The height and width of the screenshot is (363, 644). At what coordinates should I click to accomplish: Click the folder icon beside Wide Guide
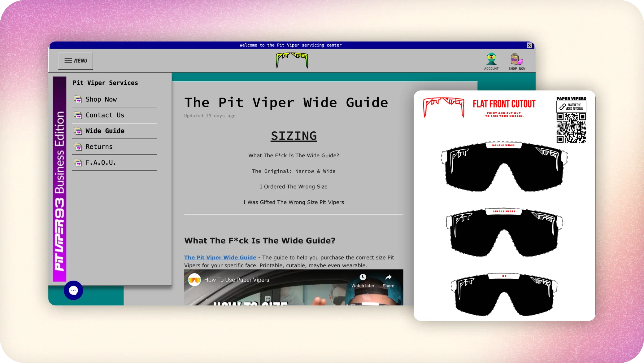[78, 131]
